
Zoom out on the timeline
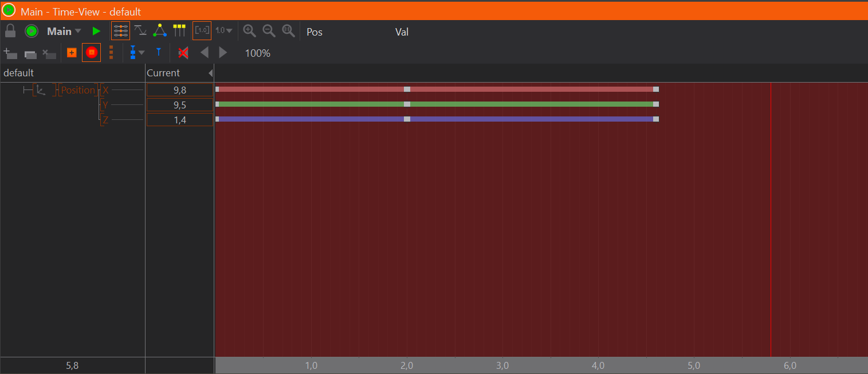269,31
